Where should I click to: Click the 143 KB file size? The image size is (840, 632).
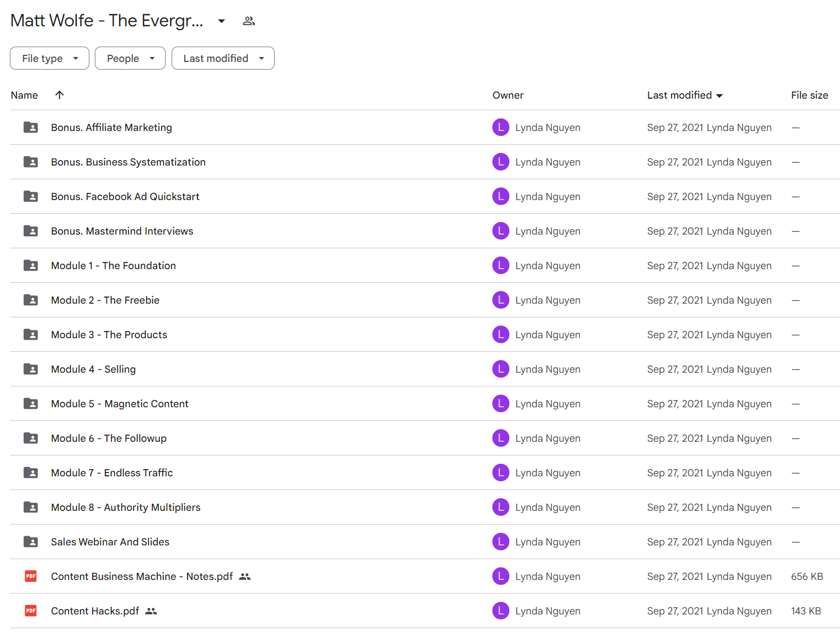(806, 611)
